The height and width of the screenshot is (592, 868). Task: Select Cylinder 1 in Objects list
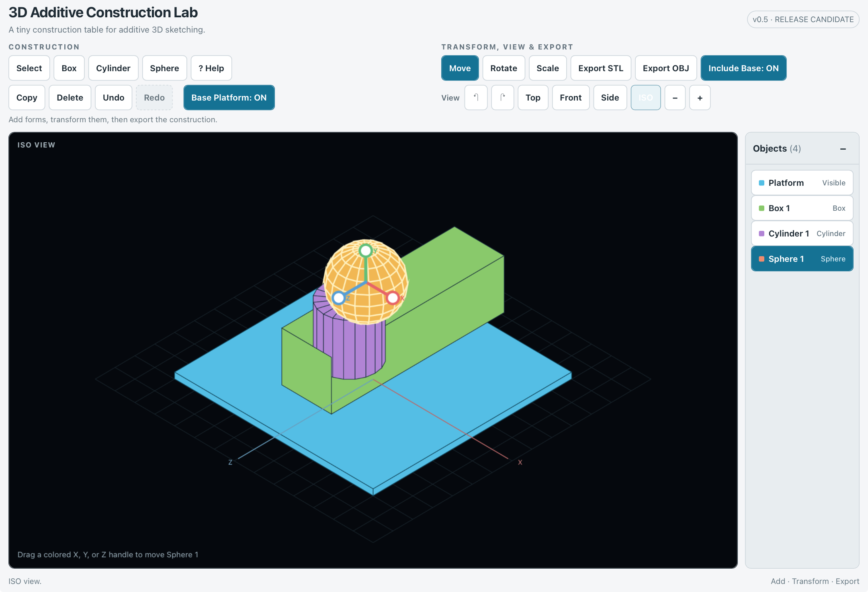[x=802, y=234]
